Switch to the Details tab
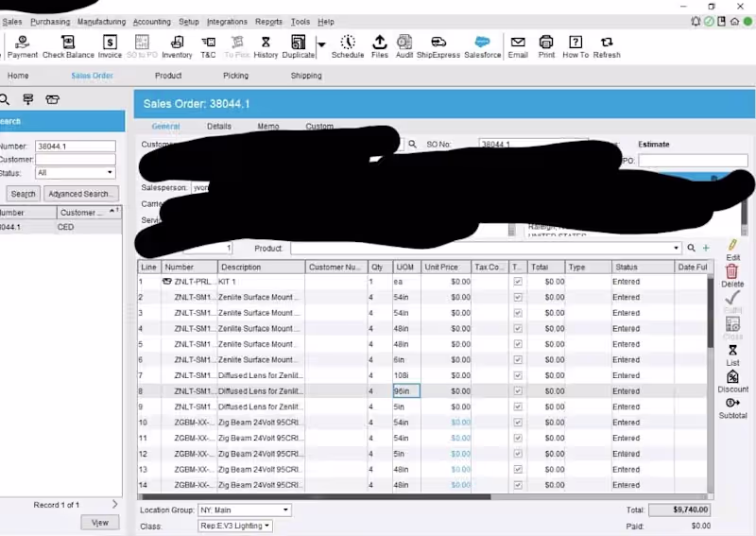The height and width of the screenshot is (536, 756). 219,126
